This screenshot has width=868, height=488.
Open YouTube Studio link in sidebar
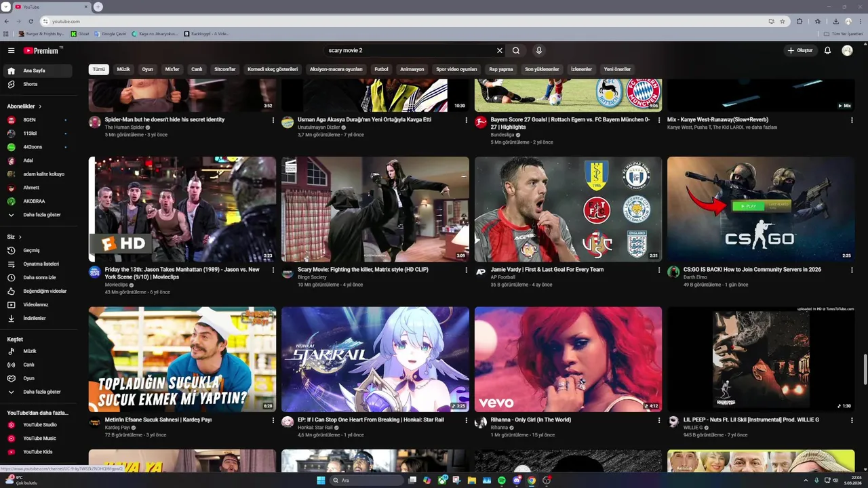tap(39, 424)
